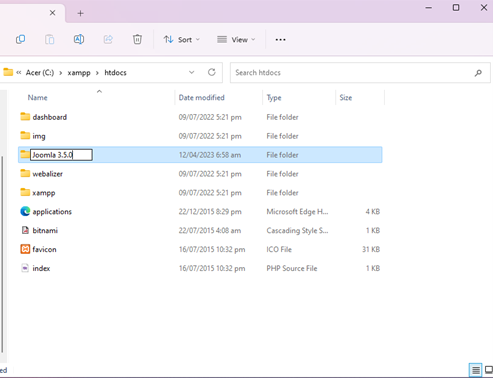Sort by the Size column header
The height and width of the screenshot is (378, 493).
[346, 98]
